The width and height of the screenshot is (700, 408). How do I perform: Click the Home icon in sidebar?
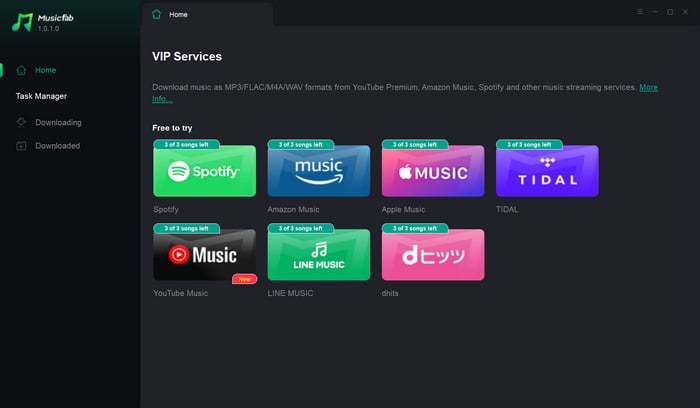click(21, 70)
